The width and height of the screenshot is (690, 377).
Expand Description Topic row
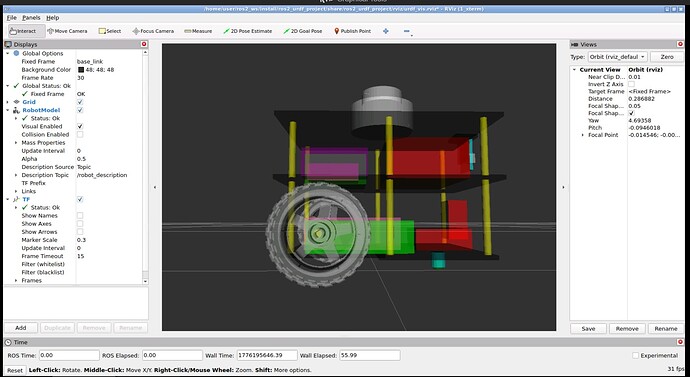point(16,175)
